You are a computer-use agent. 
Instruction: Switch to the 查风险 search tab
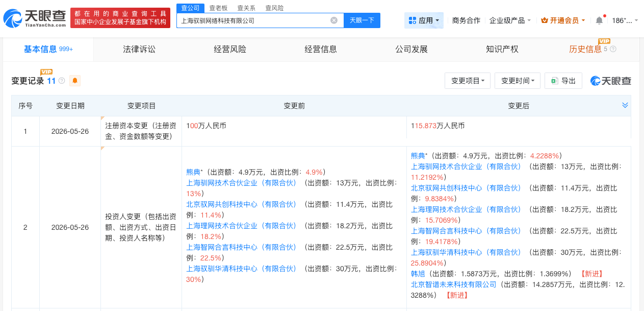[274, 8]
